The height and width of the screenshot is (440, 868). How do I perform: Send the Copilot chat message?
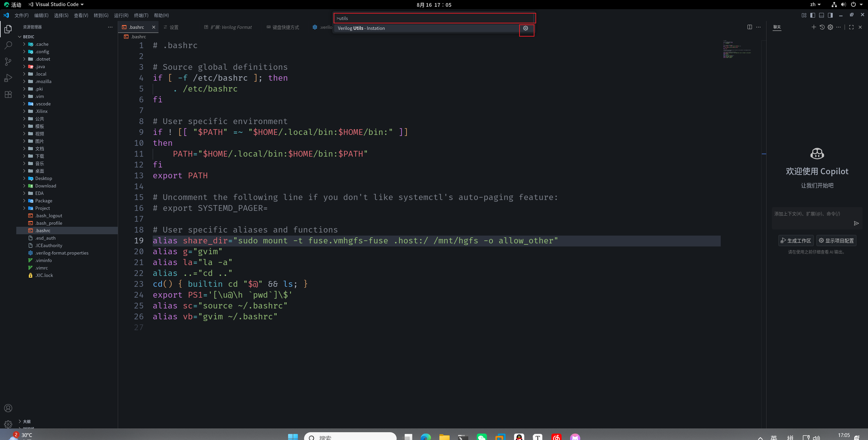pos(856,223)
